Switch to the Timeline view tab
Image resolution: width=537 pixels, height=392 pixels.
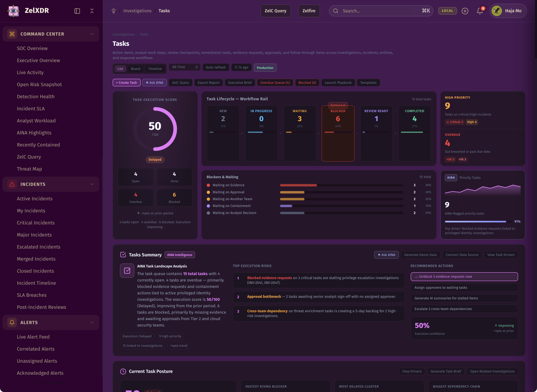pos(155,69)
